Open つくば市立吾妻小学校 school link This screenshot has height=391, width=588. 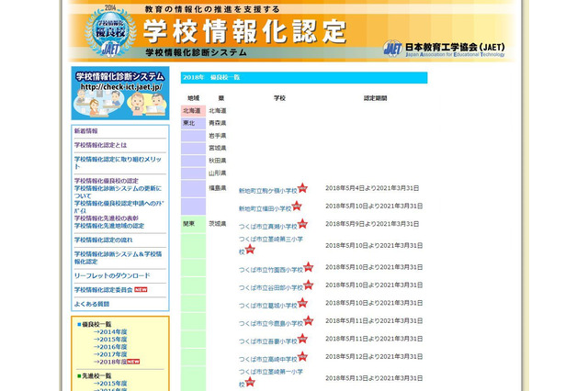point(267,341)
